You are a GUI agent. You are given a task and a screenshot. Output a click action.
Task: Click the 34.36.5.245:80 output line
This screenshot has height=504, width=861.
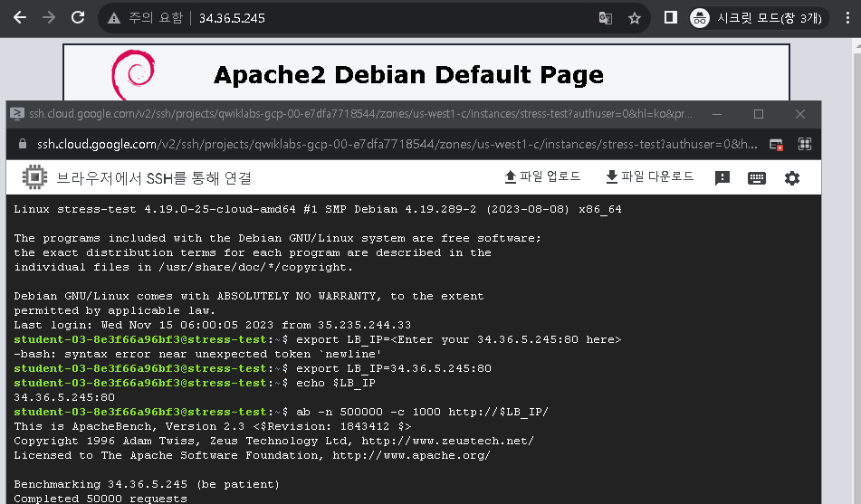(64, 397)
